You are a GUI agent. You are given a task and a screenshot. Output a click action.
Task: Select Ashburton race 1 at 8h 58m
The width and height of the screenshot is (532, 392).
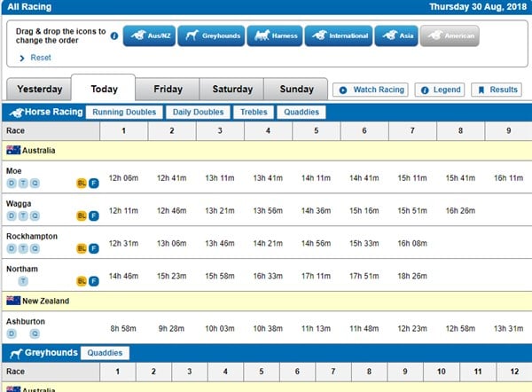pos(123,328)
